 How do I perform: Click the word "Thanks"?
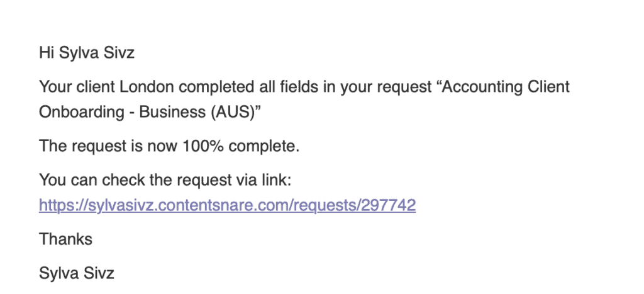pos(65,239)
